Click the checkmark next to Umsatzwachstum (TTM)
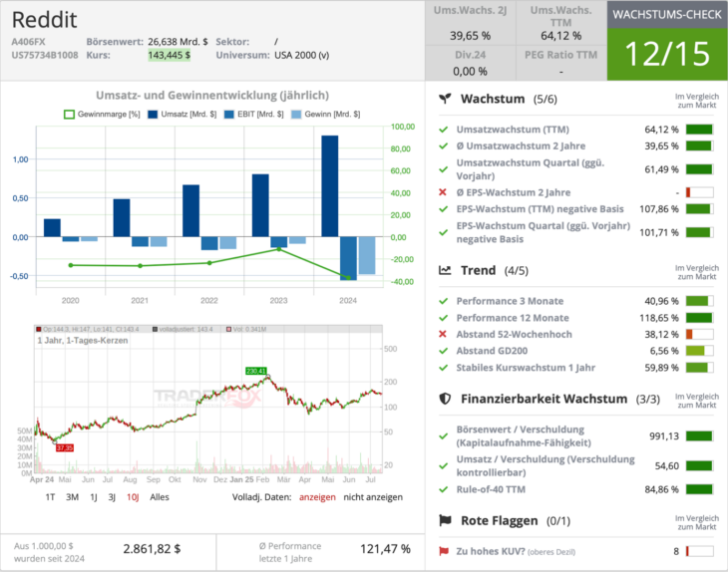The height and width of the screenshot is (572, 728). tap(444, 130)
